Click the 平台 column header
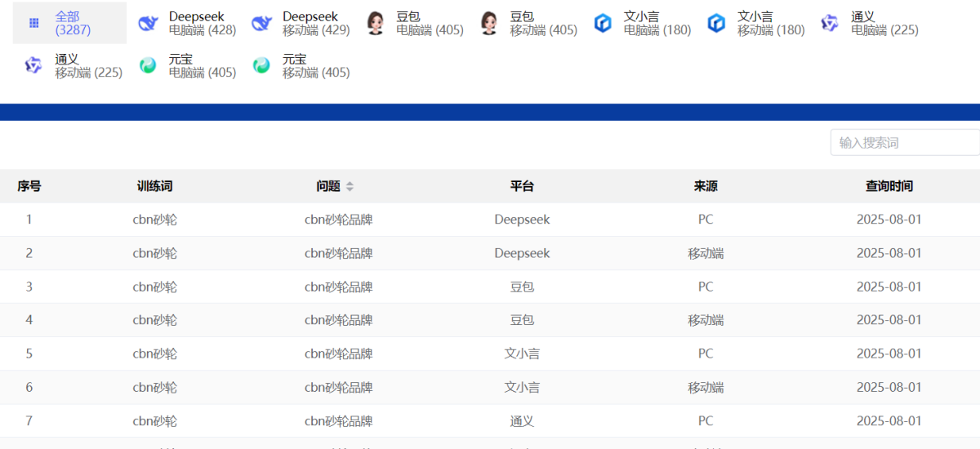This screenshot has height=449, width=980. 522,186
